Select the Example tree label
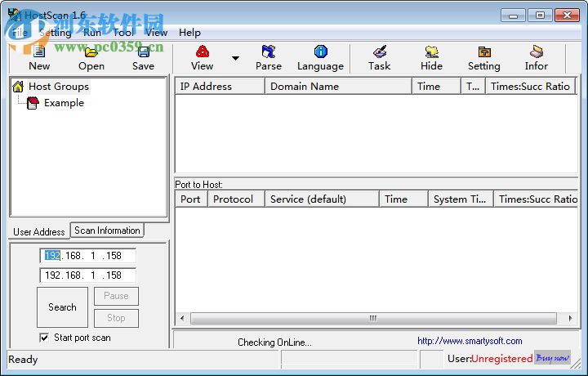Screen dimensions: 588x376 click(x=64, y=103)
